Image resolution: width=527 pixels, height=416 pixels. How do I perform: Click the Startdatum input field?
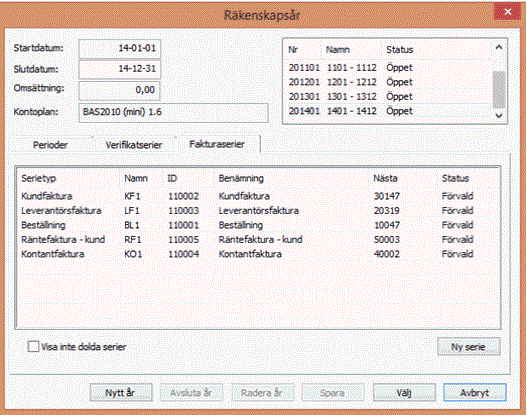[x=119, y=49]
